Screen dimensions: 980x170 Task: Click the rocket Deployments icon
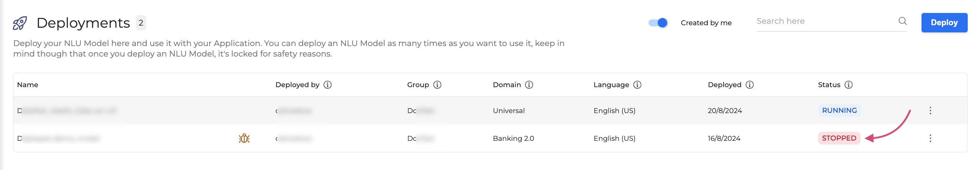point(20,23)
